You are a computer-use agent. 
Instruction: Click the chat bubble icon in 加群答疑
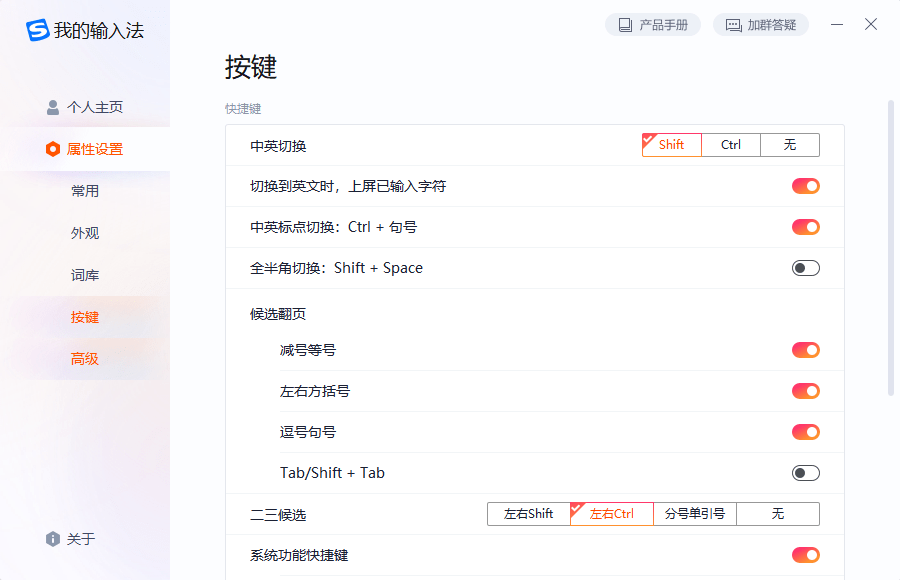point(734,24)
